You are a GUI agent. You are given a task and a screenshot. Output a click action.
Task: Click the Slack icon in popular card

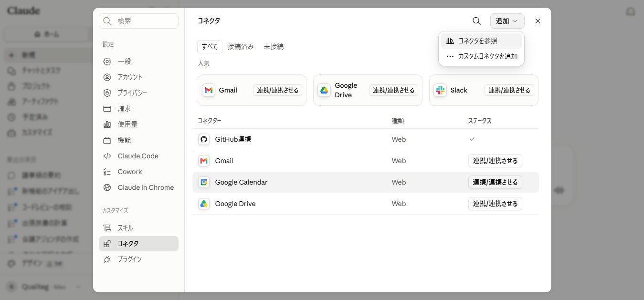[440, 90]
